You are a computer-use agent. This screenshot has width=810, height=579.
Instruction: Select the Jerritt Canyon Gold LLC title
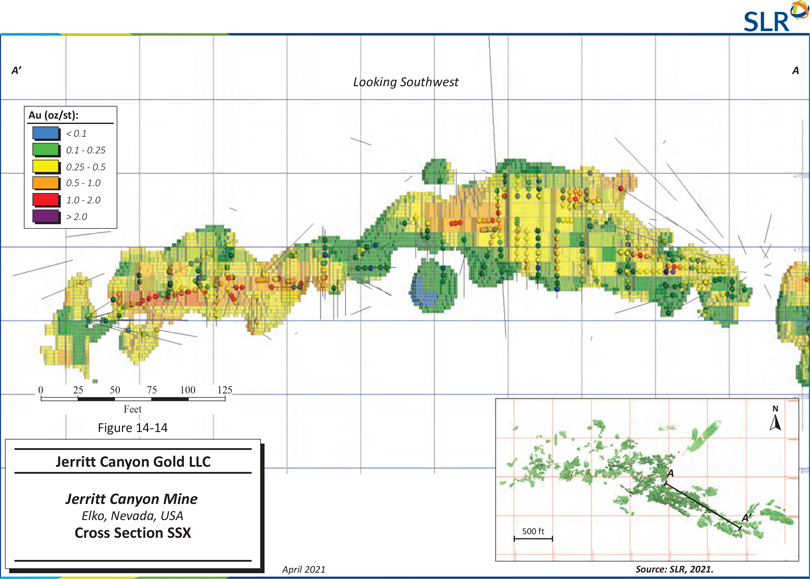tap(133, 463)
